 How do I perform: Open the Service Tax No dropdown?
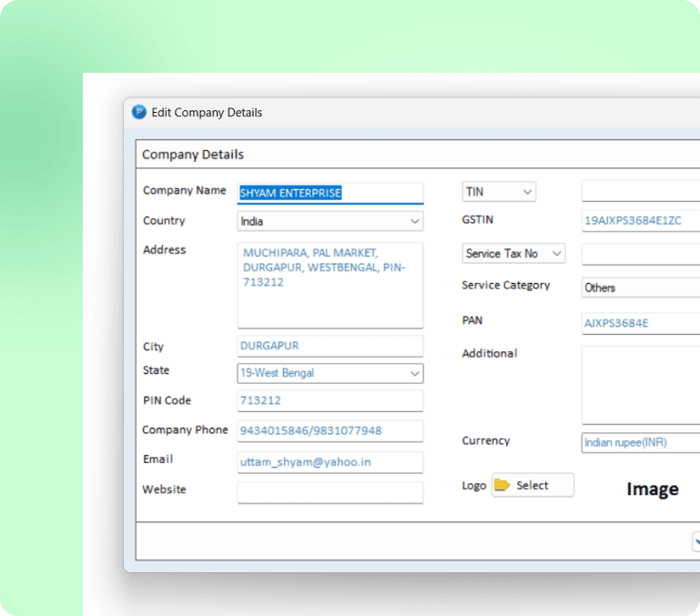[513, 253]
